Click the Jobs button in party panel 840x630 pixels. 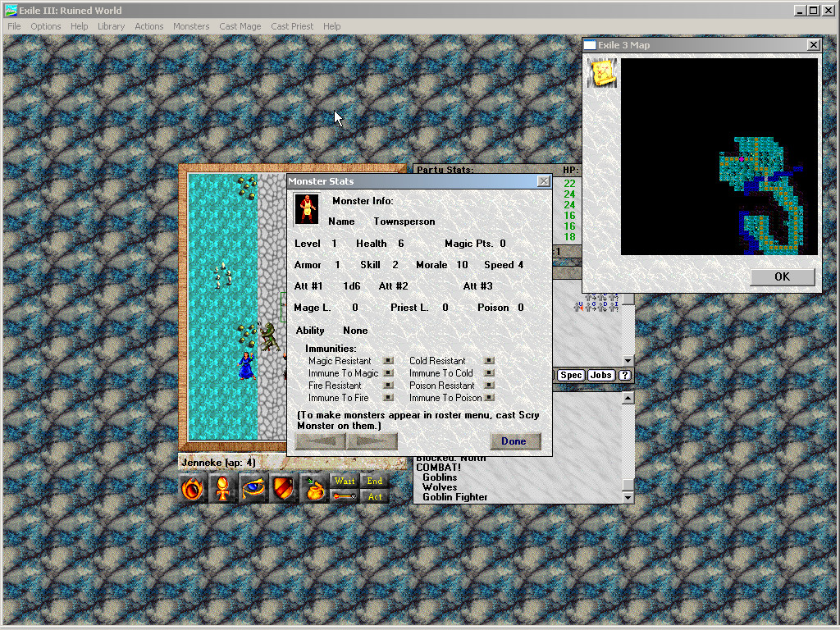(600, 375)
